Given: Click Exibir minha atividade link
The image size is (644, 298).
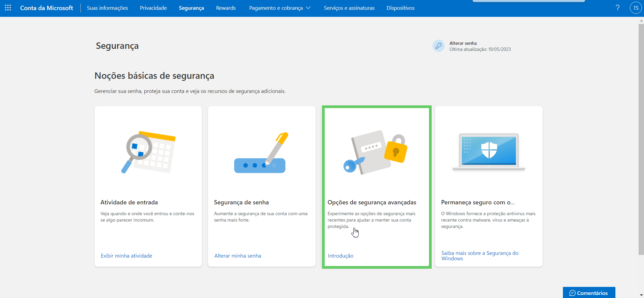Looking at the screenshot, I should (127, 256).
